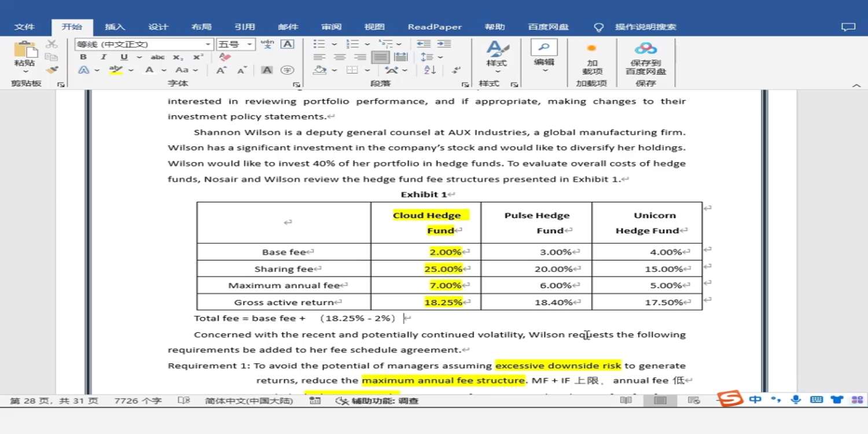Switch to the 插入 ribbon tab
The width and height of the screenshot is (868, 434).
(115, 27)
